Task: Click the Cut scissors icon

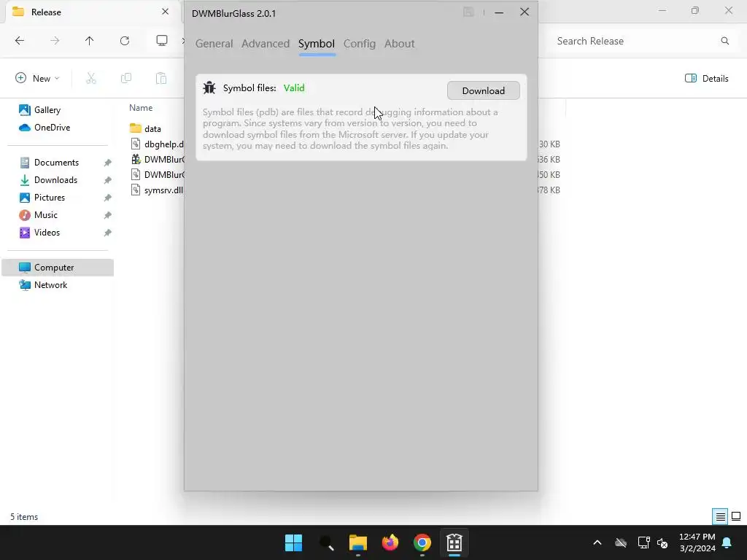Action: (91, 78)
